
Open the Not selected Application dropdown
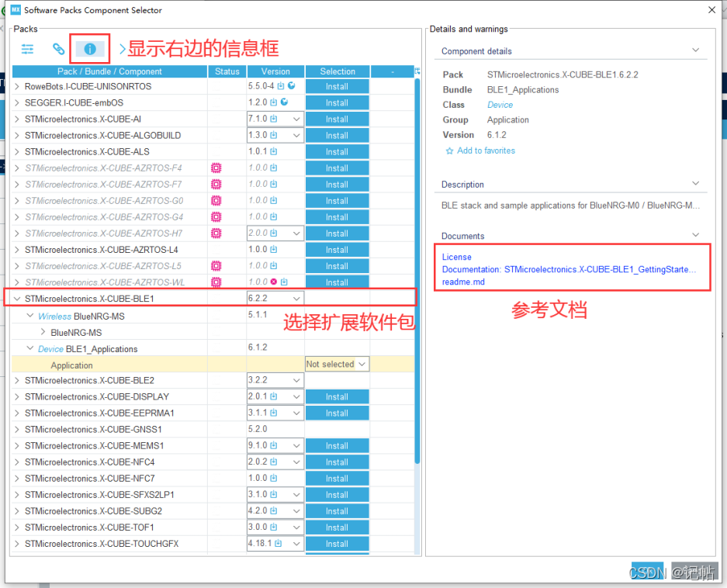[337, 364]
